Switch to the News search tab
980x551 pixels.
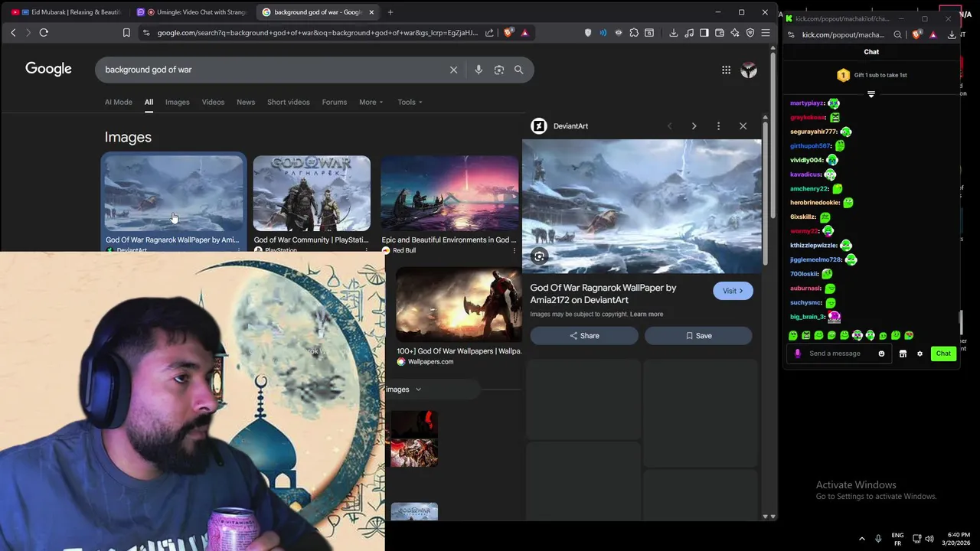click(x=246, y=102)
